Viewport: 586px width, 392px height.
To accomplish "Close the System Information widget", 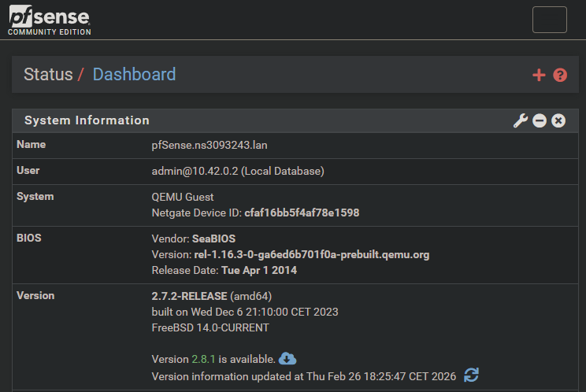I will pyautogui.click(x=558, y=120).
